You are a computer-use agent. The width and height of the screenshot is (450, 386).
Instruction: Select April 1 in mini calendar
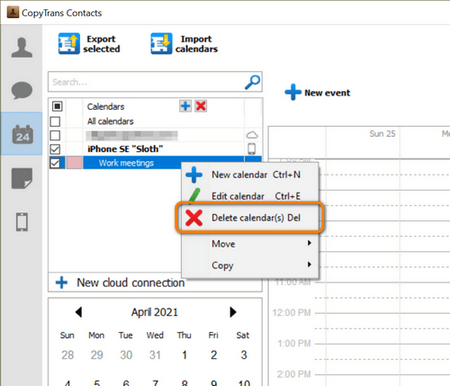click(184, 355)
